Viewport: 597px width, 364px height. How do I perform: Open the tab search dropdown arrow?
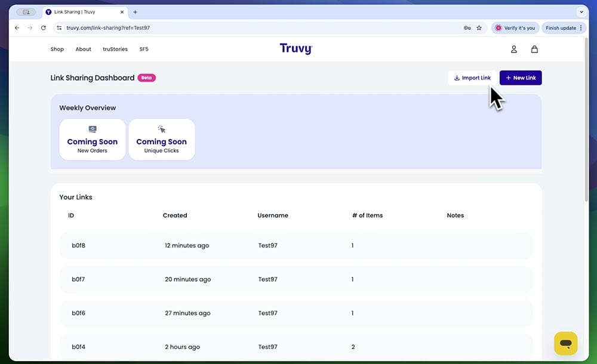pos(581,12)
